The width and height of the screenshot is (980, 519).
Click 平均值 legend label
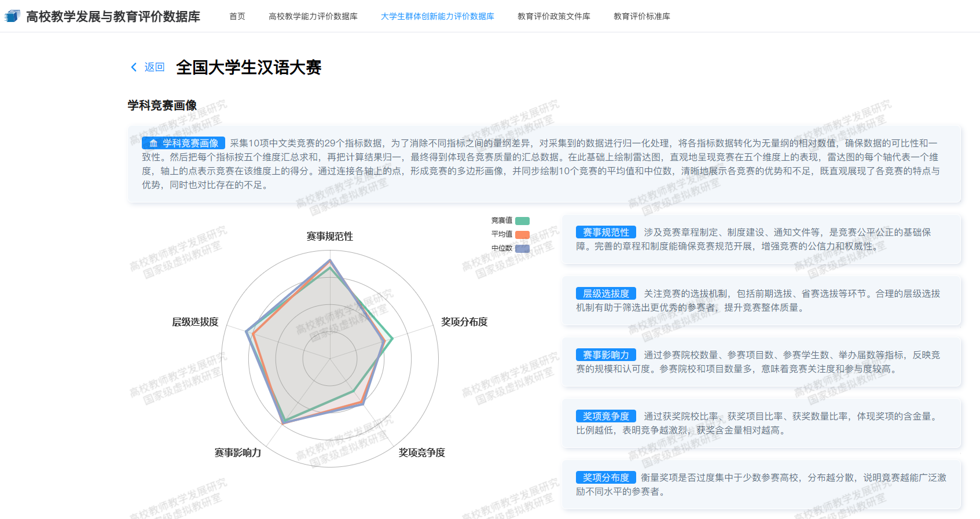pos(502,234)
